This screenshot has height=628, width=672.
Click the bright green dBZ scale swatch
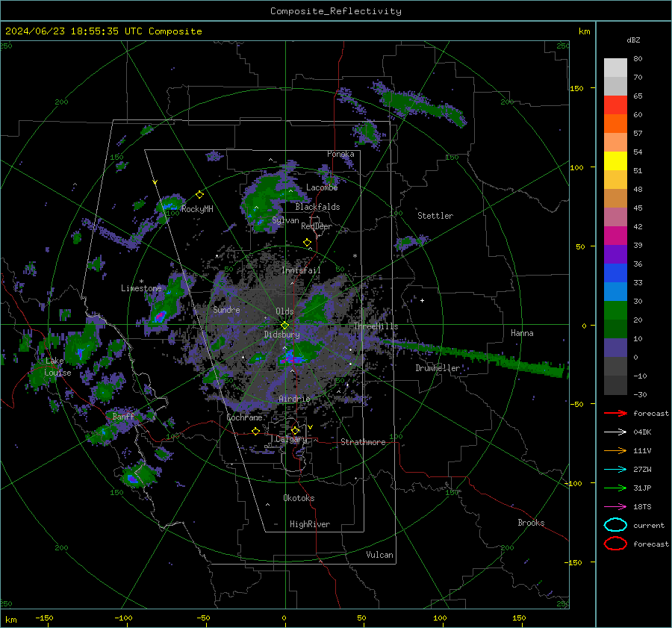(615, 310)
